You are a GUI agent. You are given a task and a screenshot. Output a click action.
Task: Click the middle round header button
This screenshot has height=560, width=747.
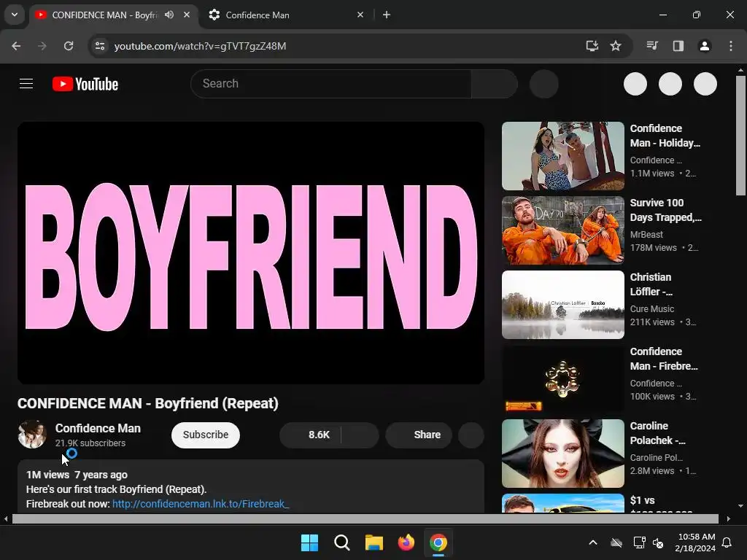(670, 84)
